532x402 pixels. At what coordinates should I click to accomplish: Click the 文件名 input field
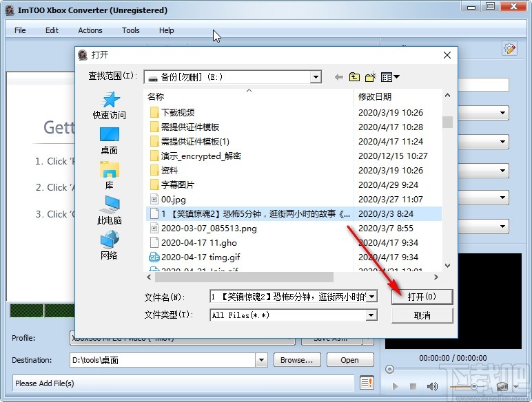point(289,297)
